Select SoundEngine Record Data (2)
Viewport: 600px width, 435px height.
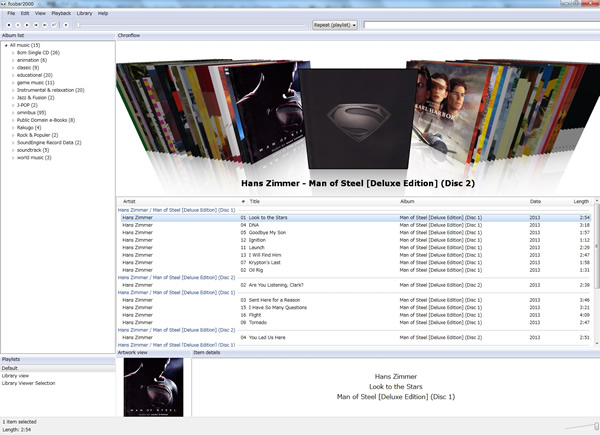pos(49,143)
